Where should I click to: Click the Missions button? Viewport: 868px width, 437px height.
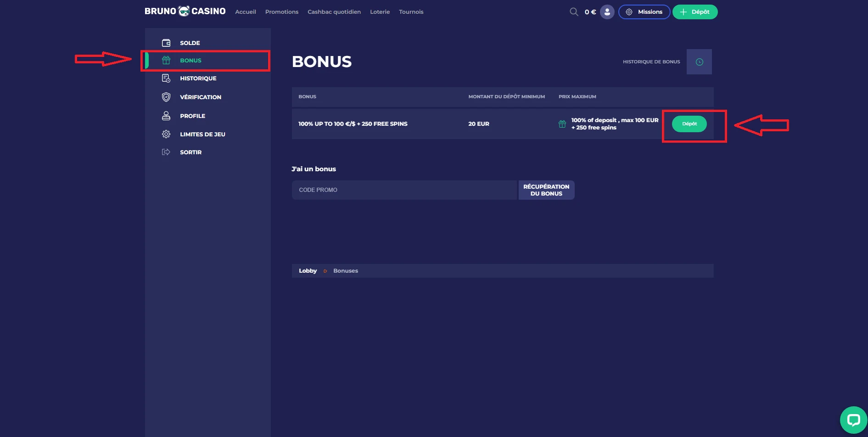tap(644, 12)
